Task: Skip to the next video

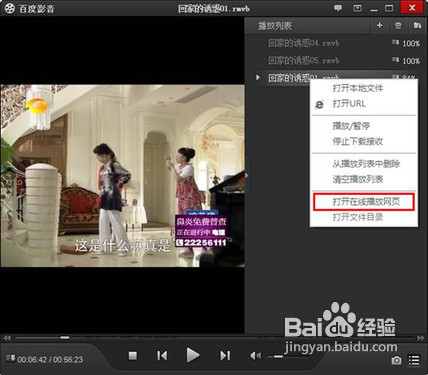Action: click(225, 356)
